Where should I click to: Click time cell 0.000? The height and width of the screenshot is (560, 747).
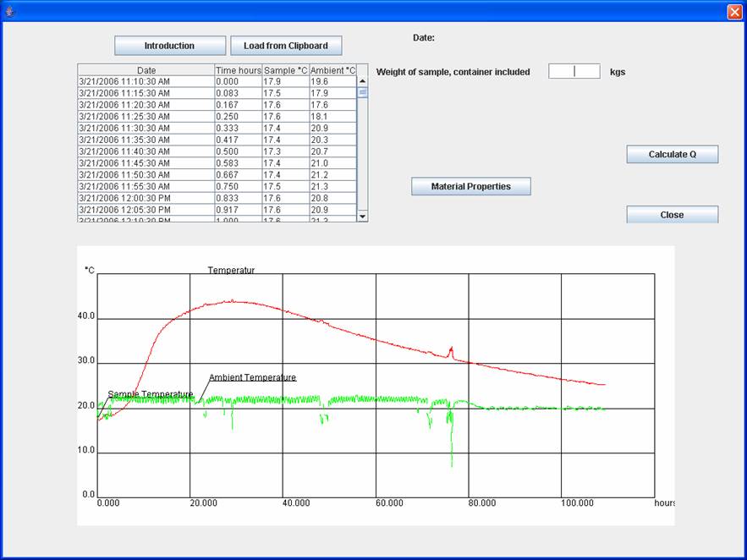point(239,81)
